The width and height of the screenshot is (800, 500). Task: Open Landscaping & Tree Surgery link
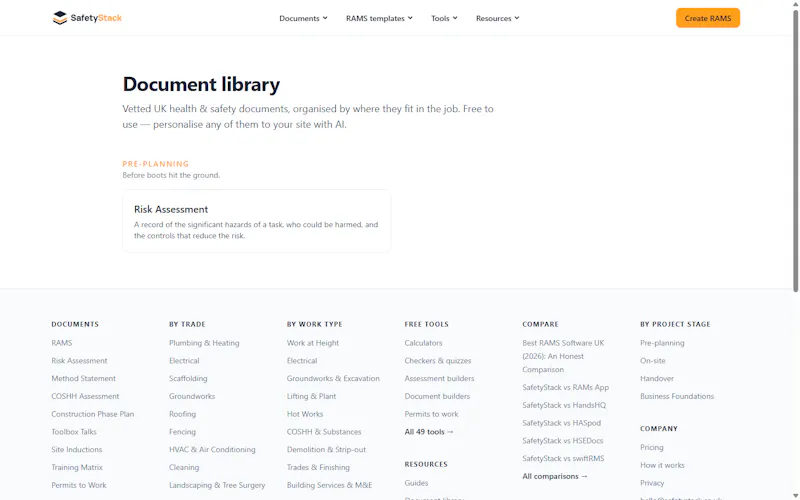tap(217, 485)
